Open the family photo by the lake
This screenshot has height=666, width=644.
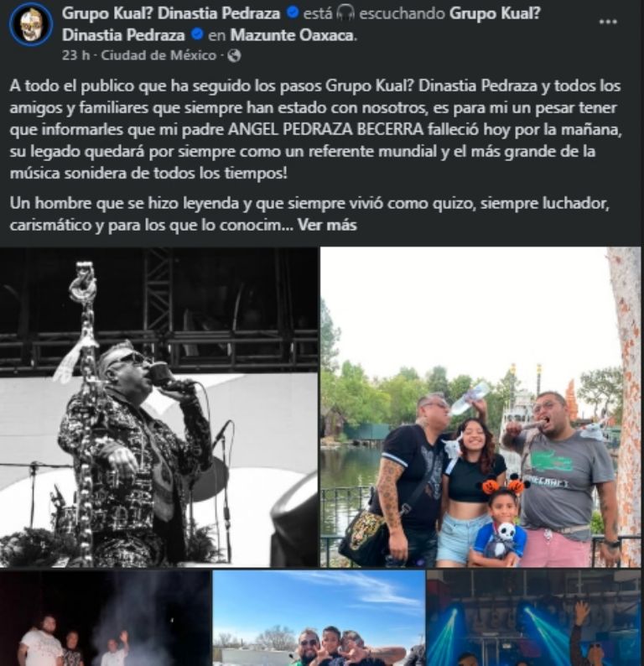pos(480,407)
